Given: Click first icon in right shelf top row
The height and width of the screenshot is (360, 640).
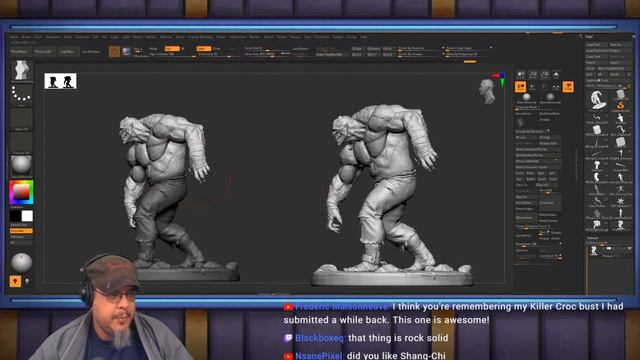Looking at the screenshot, I should [521, 75].
